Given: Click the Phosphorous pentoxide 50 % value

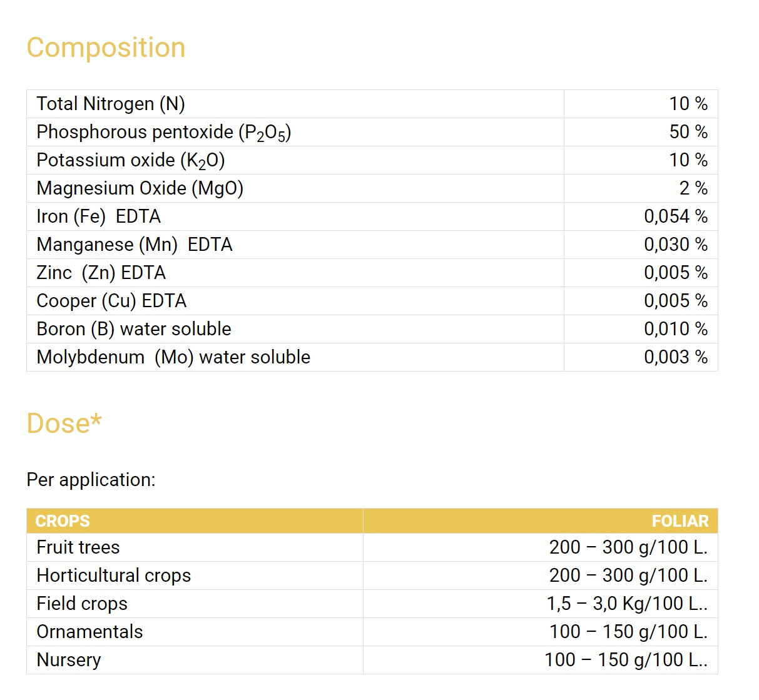Looking at the screenshot, I should pyautogui.click(x=688, y=132).
